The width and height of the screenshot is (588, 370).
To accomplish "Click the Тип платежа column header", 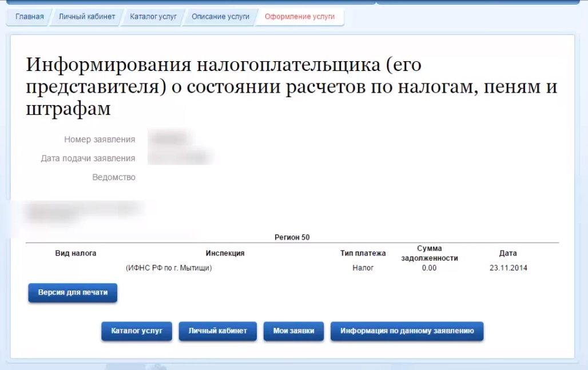I will point(363,253).
